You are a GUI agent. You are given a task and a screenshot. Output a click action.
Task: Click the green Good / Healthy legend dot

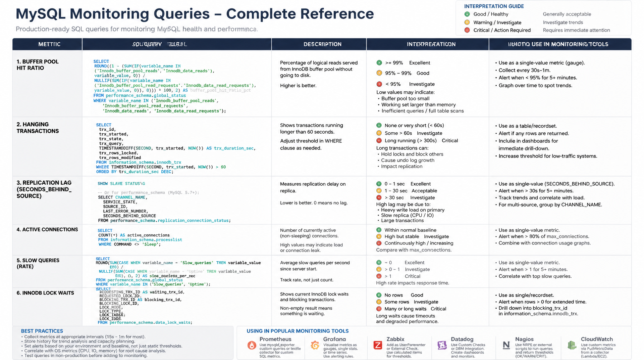(x=467, y=14)
